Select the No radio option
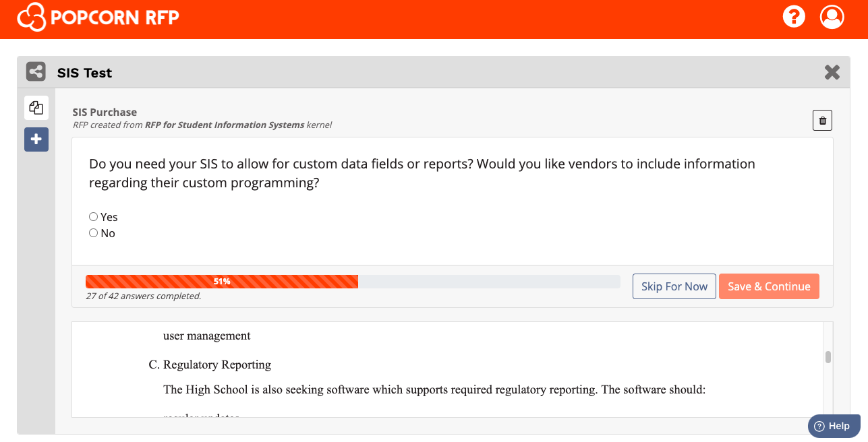 [94, 233]
